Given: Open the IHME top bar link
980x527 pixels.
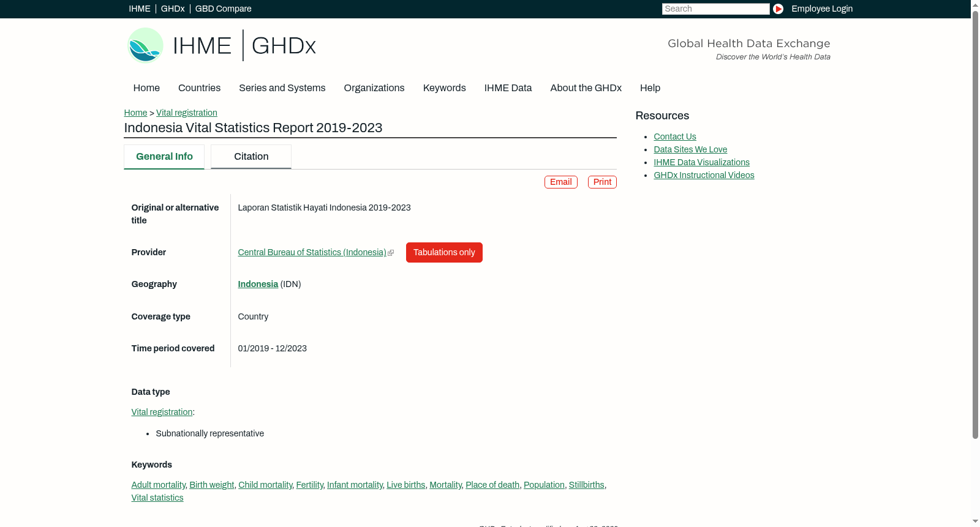Looking at the screenshot, I should coord(140,9).
